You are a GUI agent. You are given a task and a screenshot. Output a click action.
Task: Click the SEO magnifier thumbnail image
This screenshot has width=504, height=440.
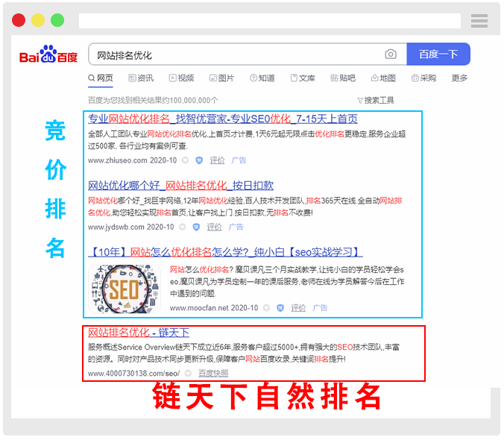[125, 289]
